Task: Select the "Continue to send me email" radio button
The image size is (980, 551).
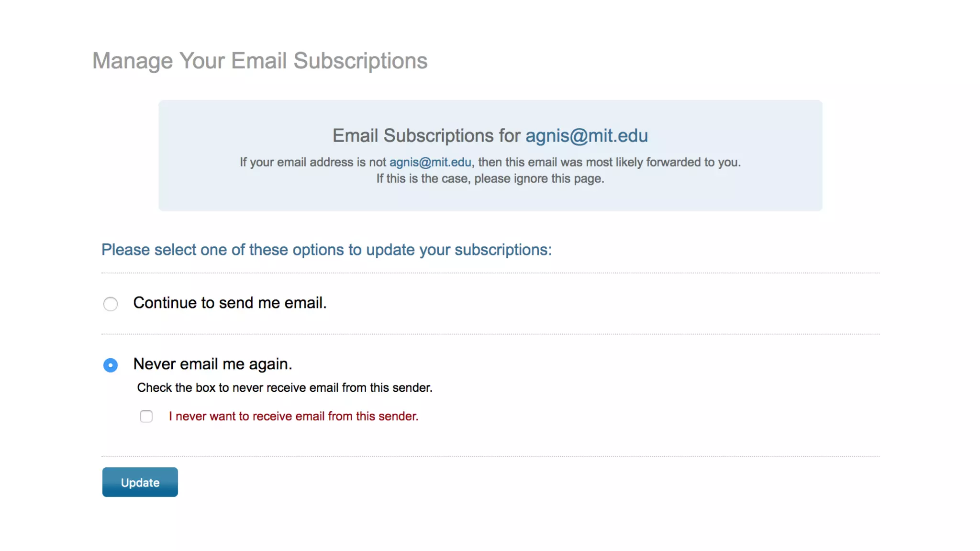Action: (111, 304)
